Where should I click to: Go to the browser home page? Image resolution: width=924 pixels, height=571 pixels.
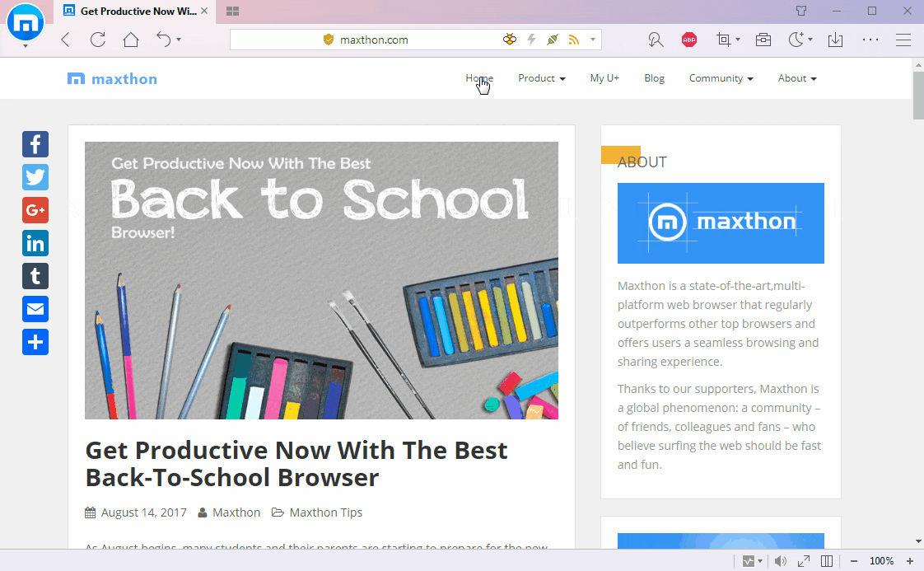pos(131,40)
